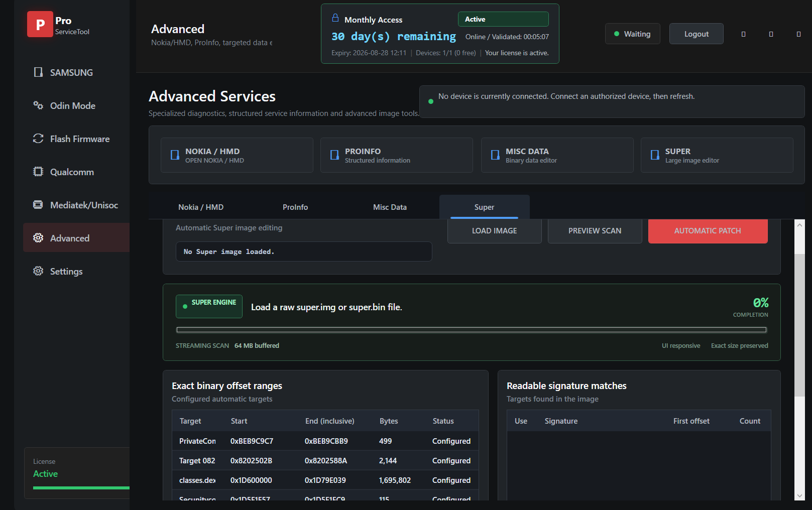Switch to the ProInfo tab
The image size is (812, 510).
tap(295, 207)
